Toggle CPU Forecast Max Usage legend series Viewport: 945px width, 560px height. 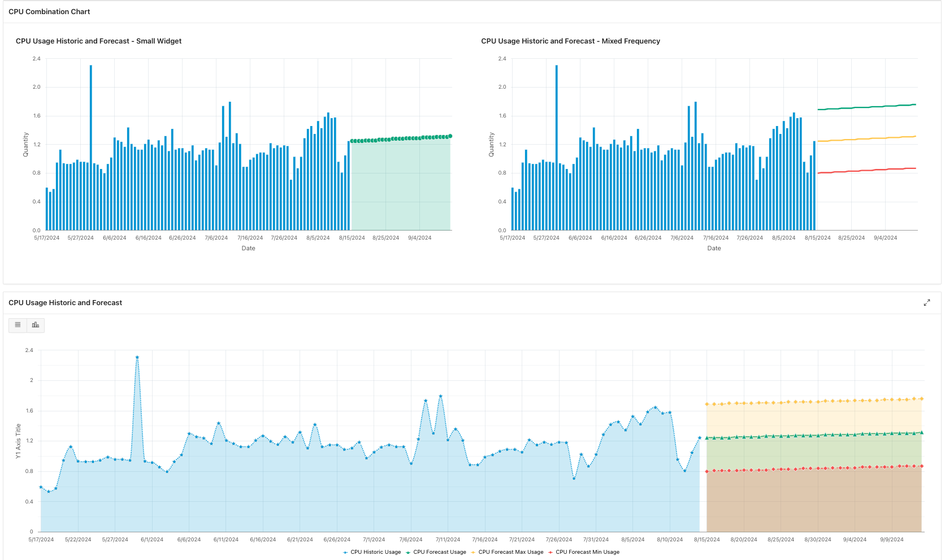pyautogui.click(x=507, y=552)
